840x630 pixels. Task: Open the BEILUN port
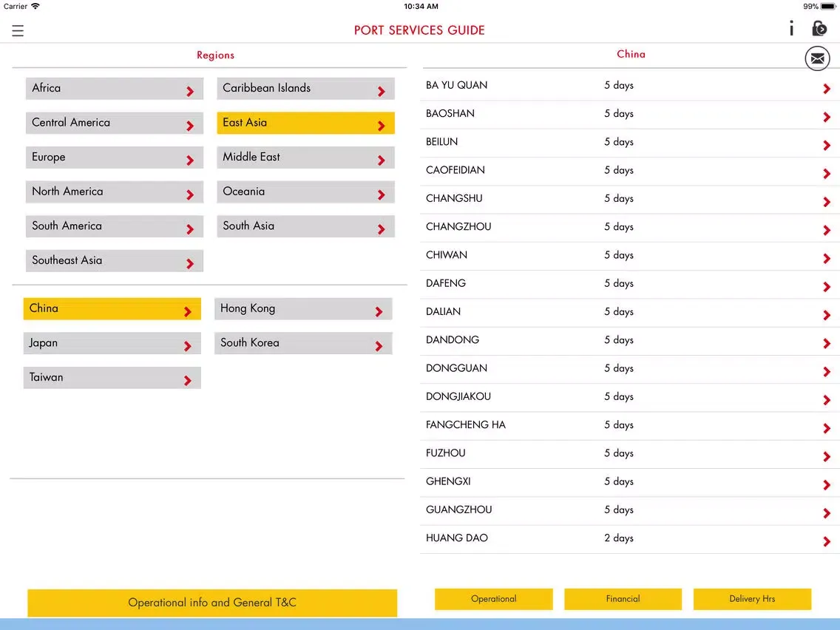[630, 143]
